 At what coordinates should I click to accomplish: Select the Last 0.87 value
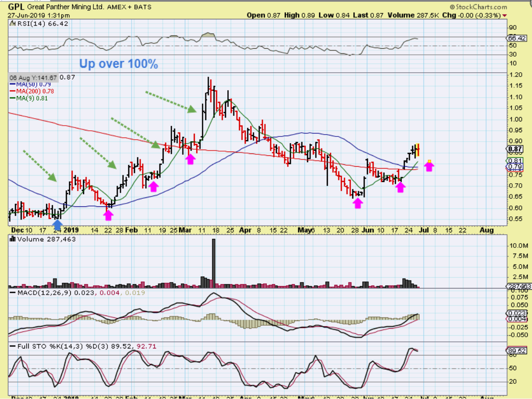(x=368, y=15)
